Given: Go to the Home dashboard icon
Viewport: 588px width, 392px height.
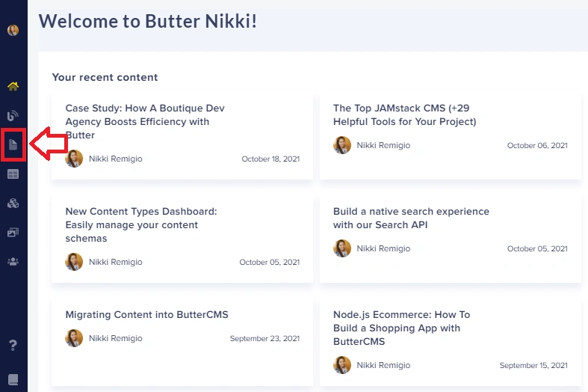Looking at the screenshot, I should (13, 86).
